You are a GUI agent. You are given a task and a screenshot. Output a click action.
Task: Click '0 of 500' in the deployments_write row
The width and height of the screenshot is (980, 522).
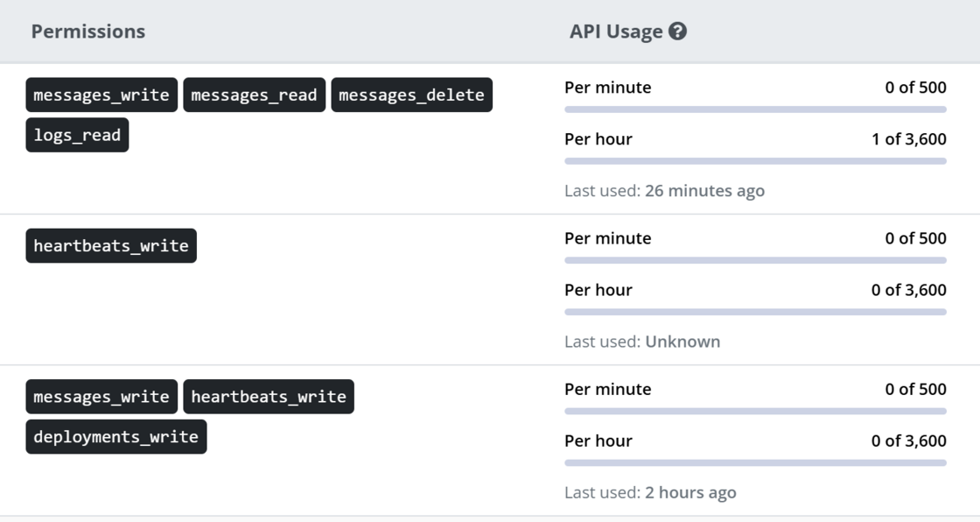point(915,389)
